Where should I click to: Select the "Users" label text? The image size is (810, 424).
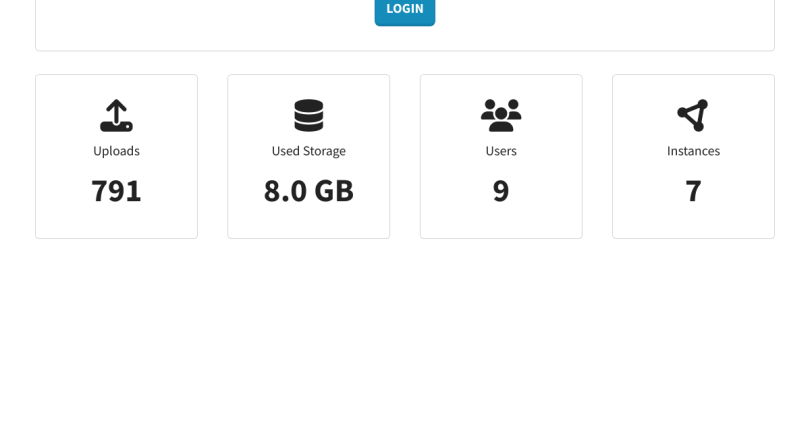tap(500, 151)
